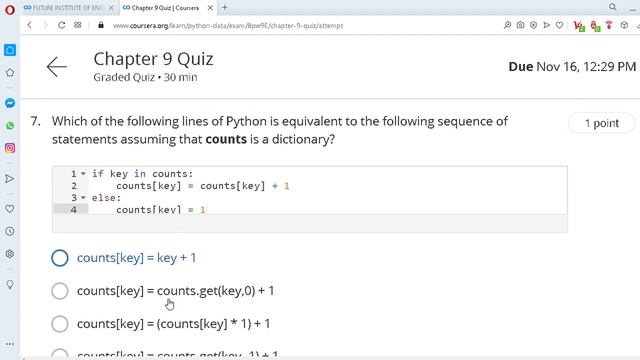Click code line 'if key in counts:'
This screenshot has height=360, width=640.
click(x=142, y=174)
